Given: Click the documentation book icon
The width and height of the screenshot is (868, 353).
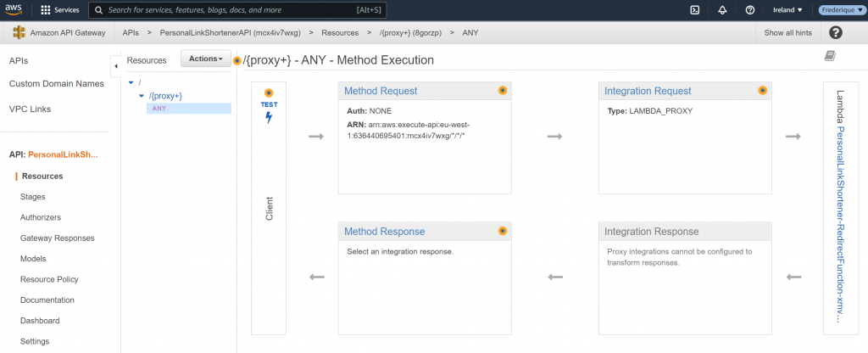Looking at the screenshot, I should [829, 56].
